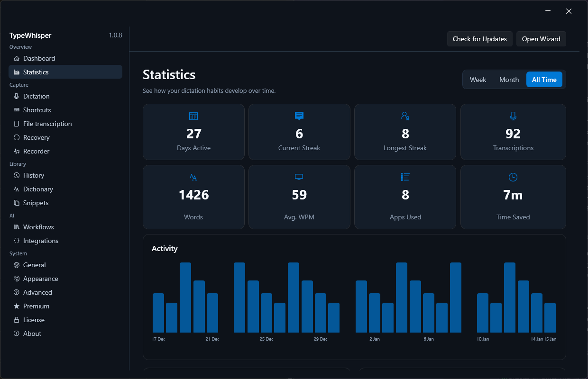Click the microphone icon on Transcriptions card

[x=513, y=116]
